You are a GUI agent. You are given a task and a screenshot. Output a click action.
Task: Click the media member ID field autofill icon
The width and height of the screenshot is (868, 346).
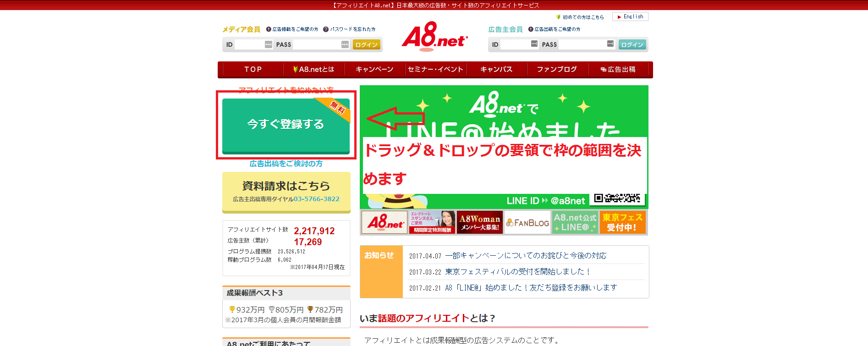(269, 44)
